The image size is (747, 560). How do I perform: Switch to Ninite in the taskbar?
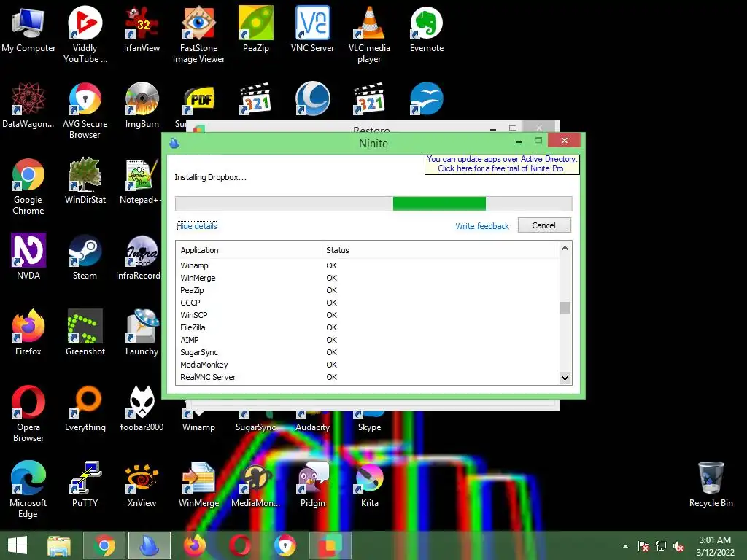[149, 545]
